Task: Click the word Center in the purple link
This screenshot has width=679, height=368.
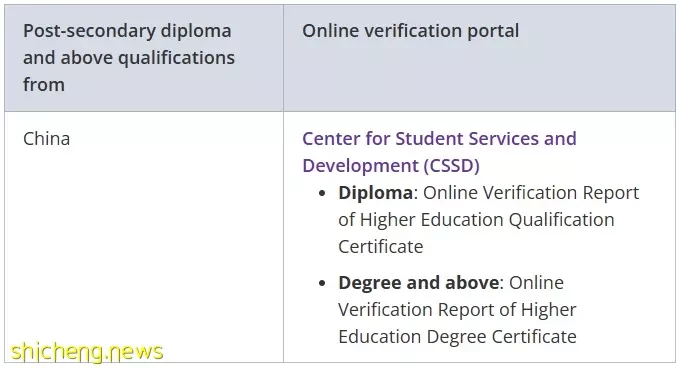Action: click(x=331, y=139)
